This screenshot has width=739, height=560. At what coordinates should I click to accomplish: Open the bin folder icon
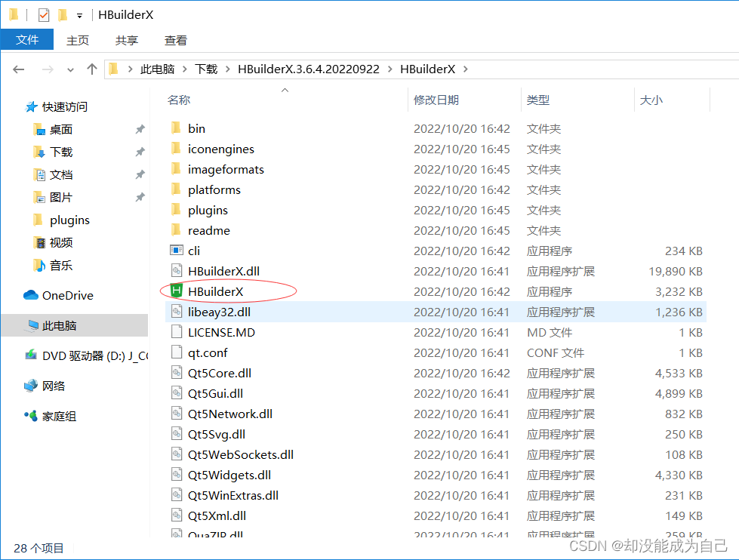pyautogui.click(x=177, y=128)
